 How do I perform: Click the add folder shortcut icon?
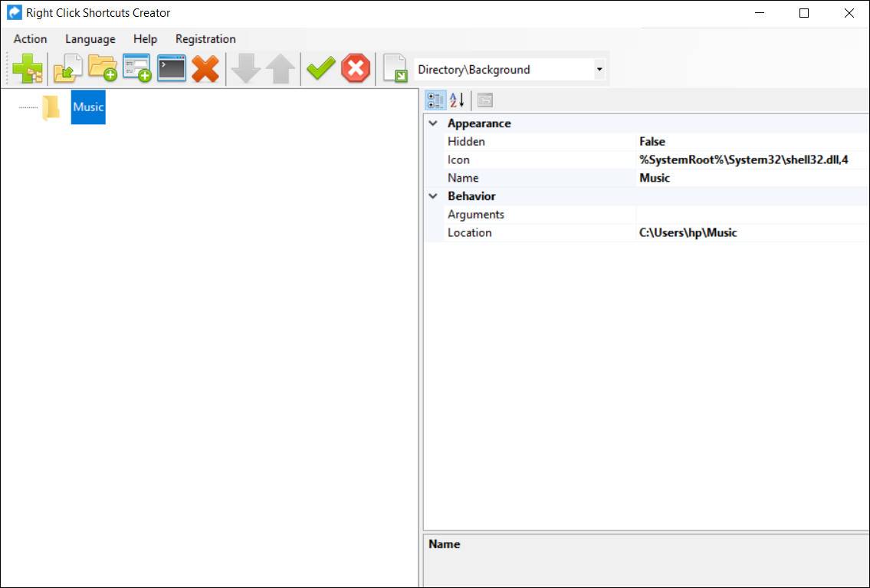[x=102, y=69]
